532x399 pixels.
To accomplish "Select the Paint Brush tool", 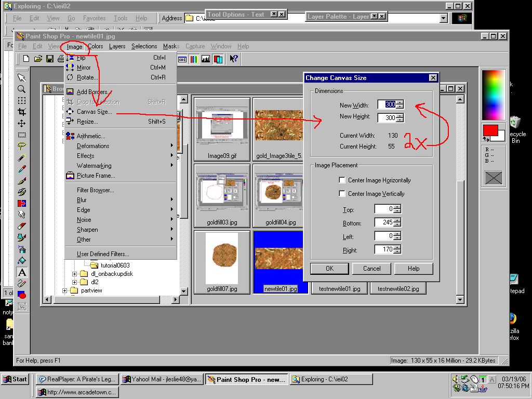I will [22, 180].
